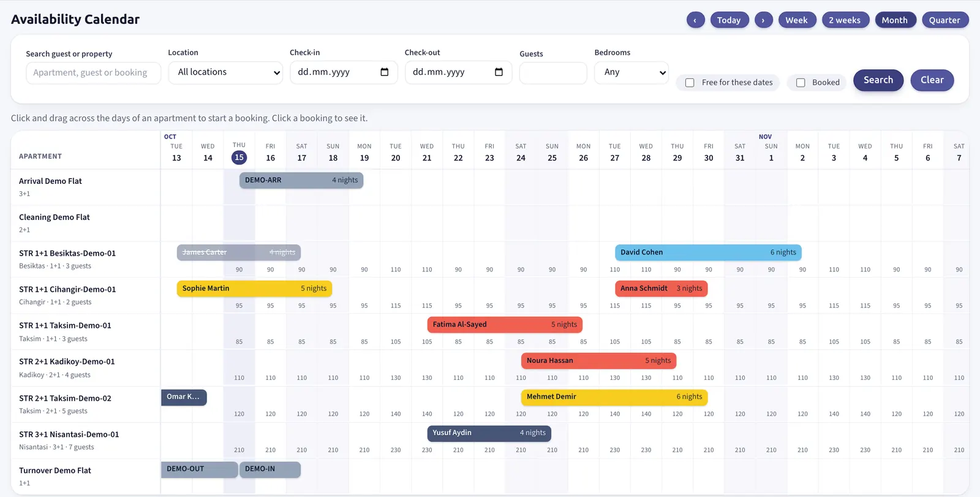Open David Cohen 6 nights booking

click(x=708, y=252)
